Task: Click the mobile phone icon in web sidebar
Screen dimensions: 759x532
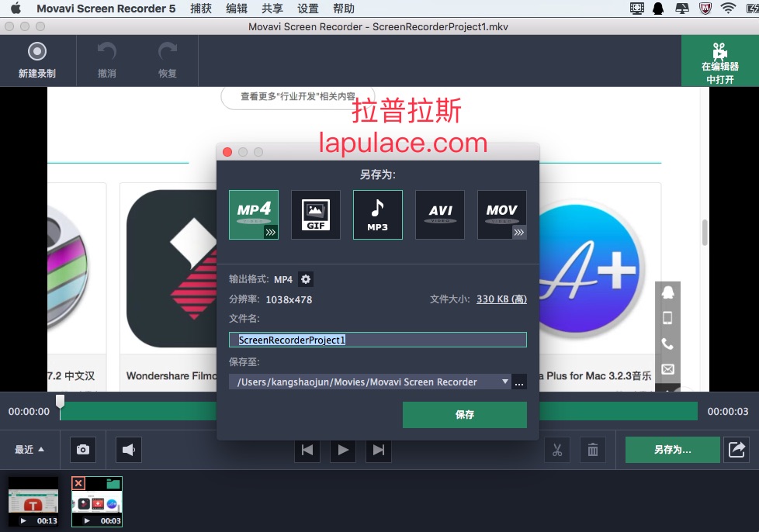Action: pos(667,318)
